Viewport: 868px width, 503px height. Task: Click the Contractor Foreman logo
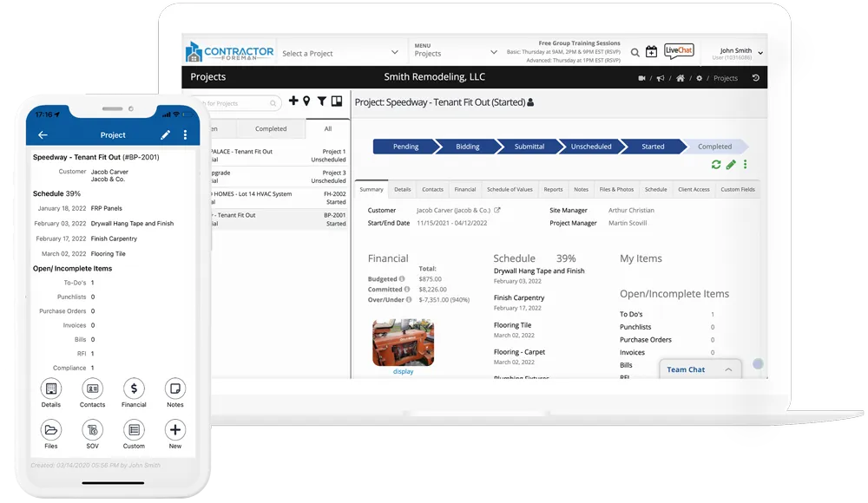pyautogui.click(x=229, y=51)
